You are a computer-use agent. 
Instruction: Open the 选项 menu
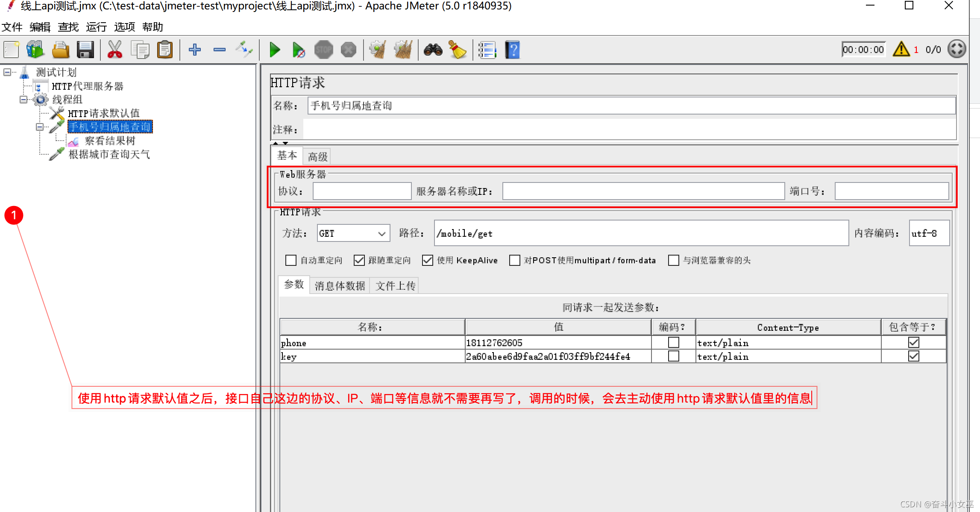click(125, 27)
